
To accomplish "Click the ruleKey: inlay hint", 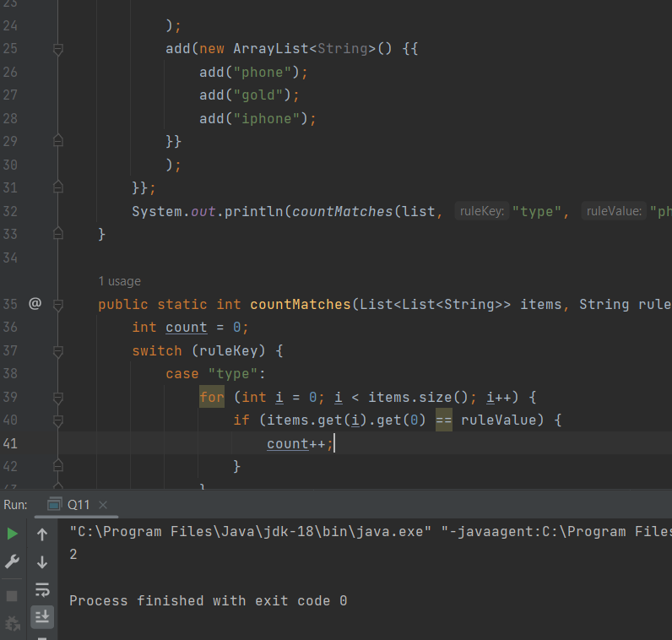I will [482, 211].
